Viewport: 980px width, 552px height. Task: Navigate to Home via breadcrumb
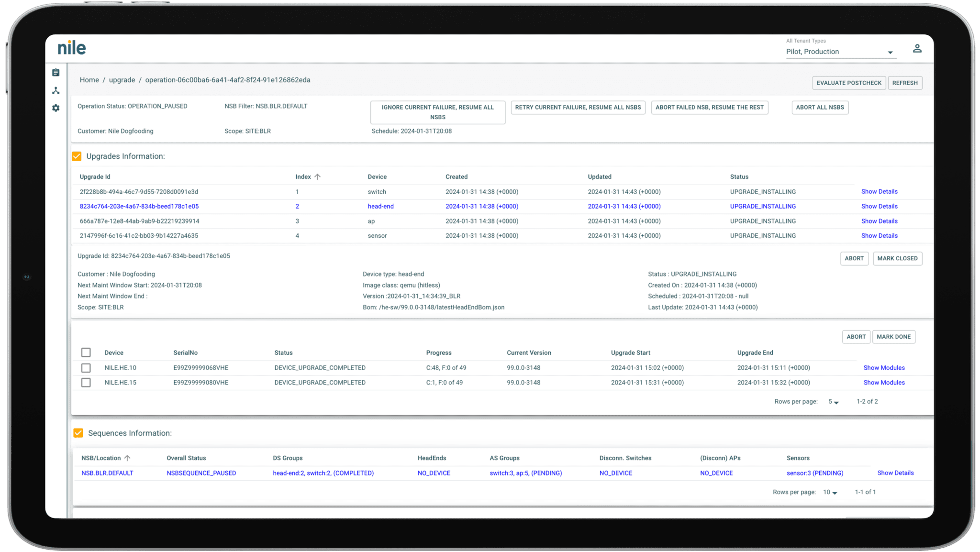[x=89, y=79]
